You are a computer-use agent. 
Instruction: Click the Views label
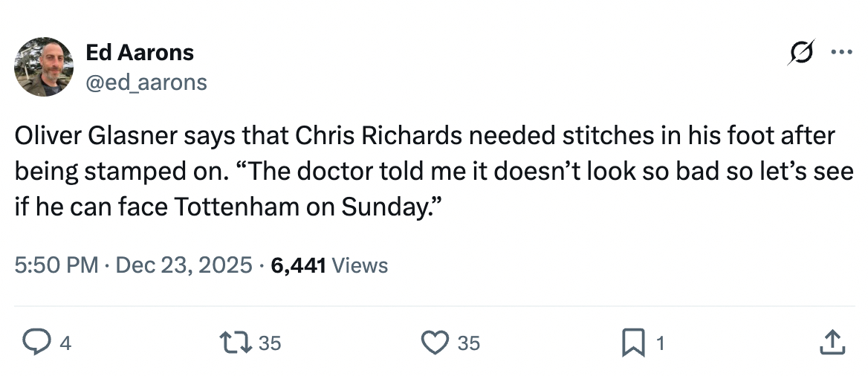click(x=360, y=265)
